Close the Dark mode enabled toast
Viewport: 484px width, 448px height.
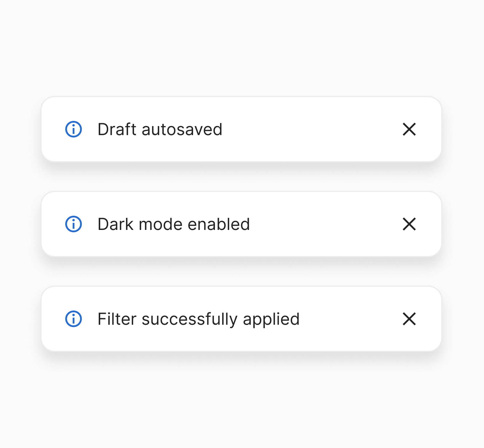409,224
